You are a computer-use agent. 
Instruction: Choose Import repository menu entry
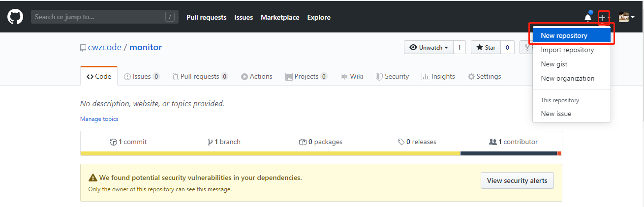(x=572, y=50)
